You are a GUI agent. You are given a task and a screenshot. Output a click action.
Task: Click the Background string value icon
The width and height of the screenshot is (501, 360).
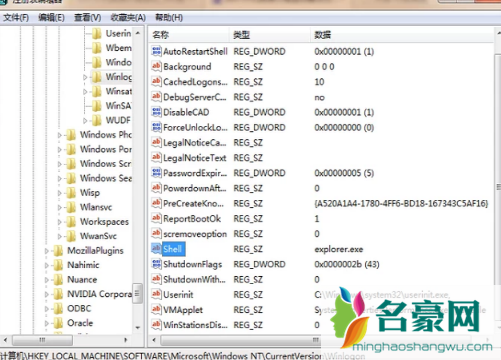[156, 66]
